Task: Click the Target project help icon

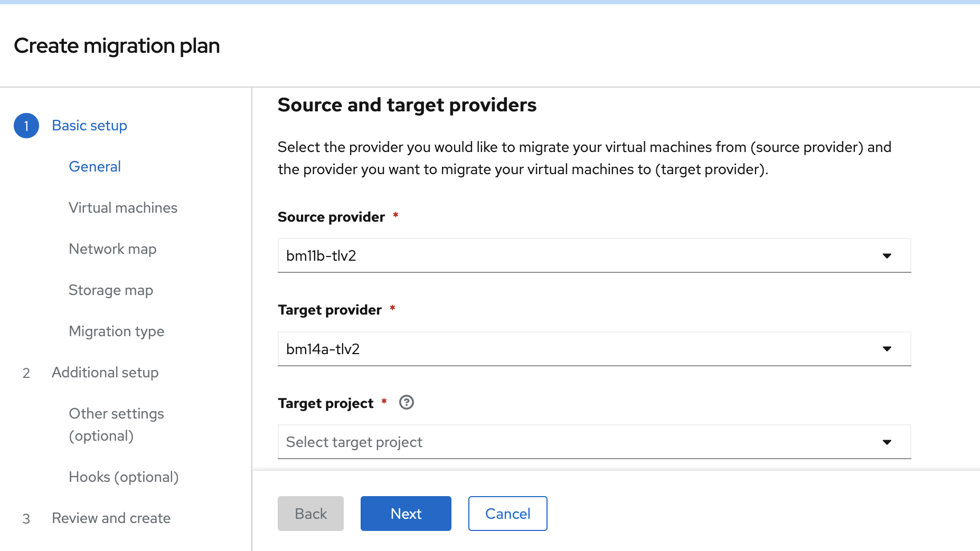Action: (407, 403)
